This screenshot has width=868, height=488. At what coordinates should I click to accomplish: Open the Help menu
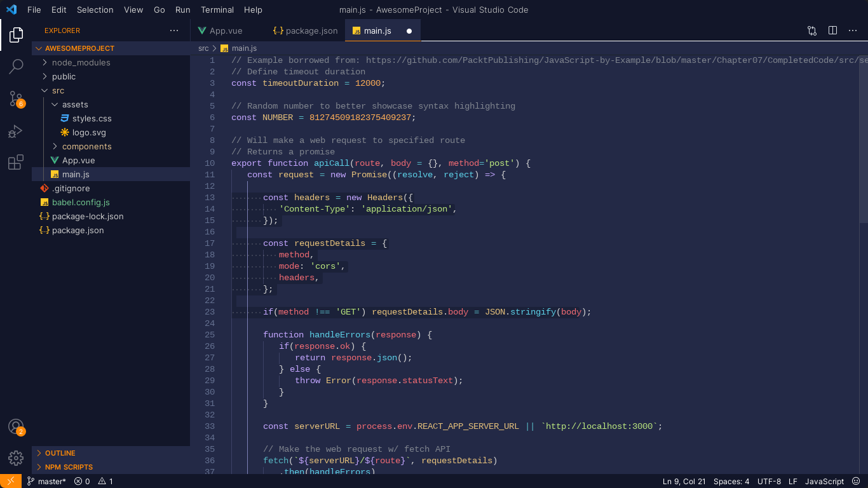point(253,10)
